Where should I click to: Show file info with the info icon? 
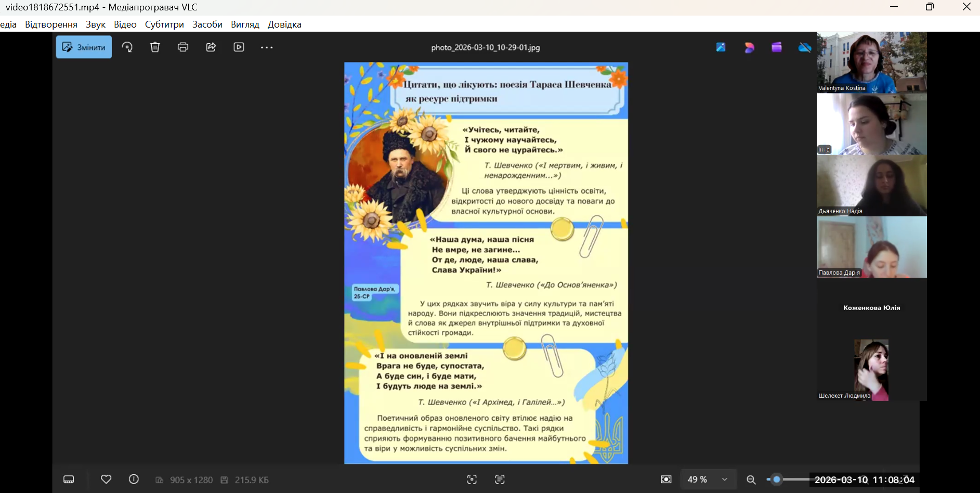click(134, 479)
